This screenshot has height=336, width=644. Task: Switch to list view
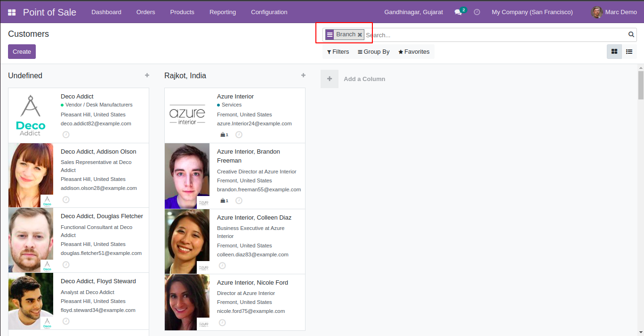pos(629,52)
